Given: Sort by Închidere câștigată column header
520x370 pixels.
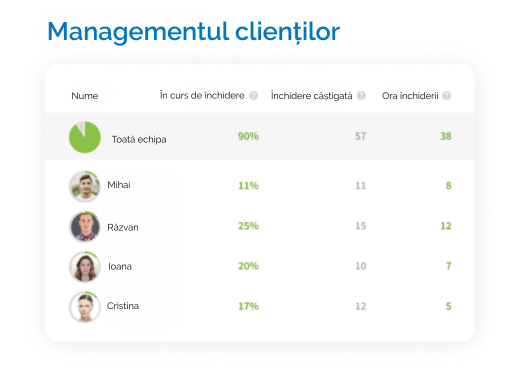Looking at the screenshot, I should 311,96.
